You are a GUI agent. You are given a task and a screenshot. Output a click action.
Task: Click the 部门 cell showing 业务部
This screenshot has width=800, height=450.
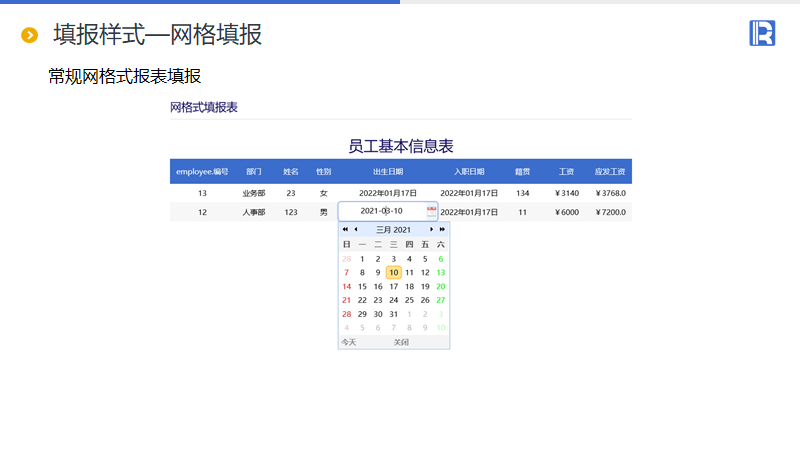coord(254,193)
